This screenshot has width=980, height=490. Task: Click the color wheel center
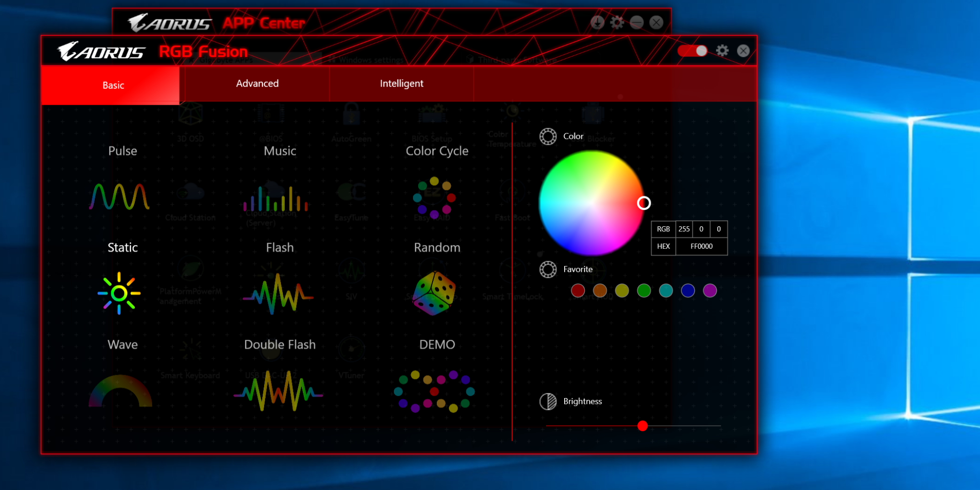(591, 203)
